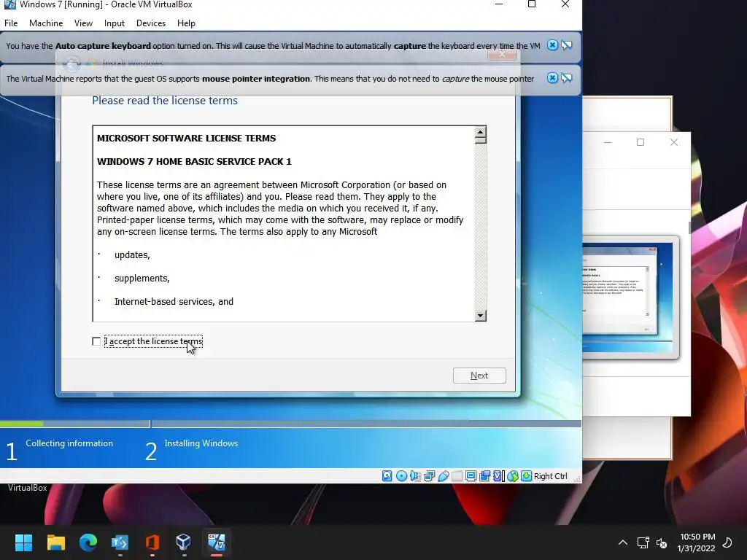Screen dimensions: 747x560
Task: Open the Input menu
Action: pyautogui.click(x=115, y=23)
